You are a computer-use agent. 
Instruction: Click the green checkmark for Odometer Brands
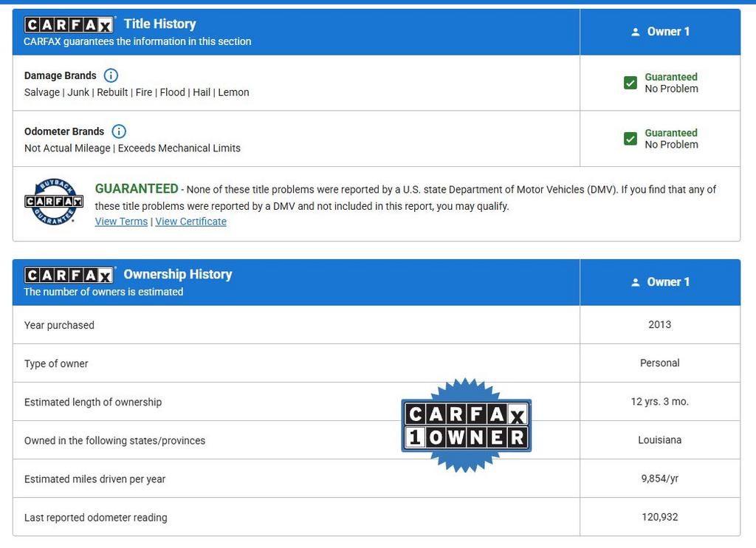tap(630, 139)
